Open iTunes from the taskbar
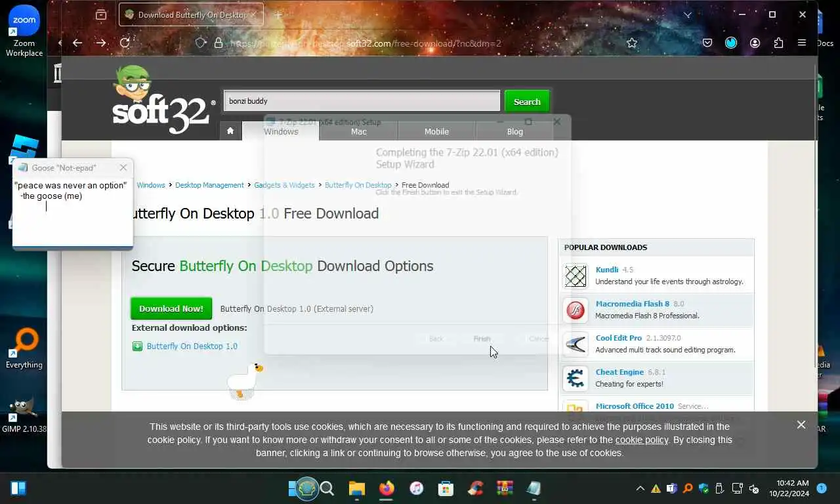The height and width of the screenshot is (504, 840). 416,488
